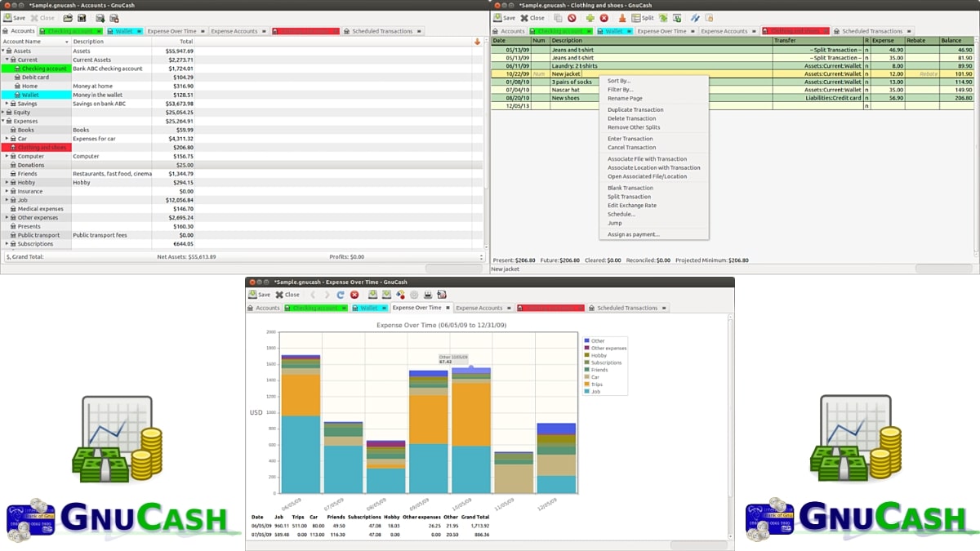Click the blue Transfer arrows icon
The image size is (980, 551).
pos(694,18)
